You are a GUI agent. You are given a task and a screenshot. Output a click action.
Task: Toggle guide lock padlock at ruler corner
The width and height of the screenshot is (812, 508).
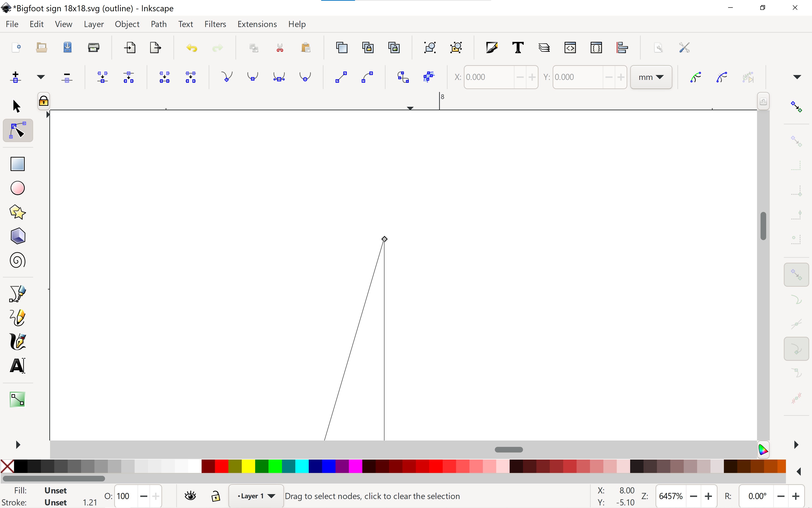coord(44,101)
